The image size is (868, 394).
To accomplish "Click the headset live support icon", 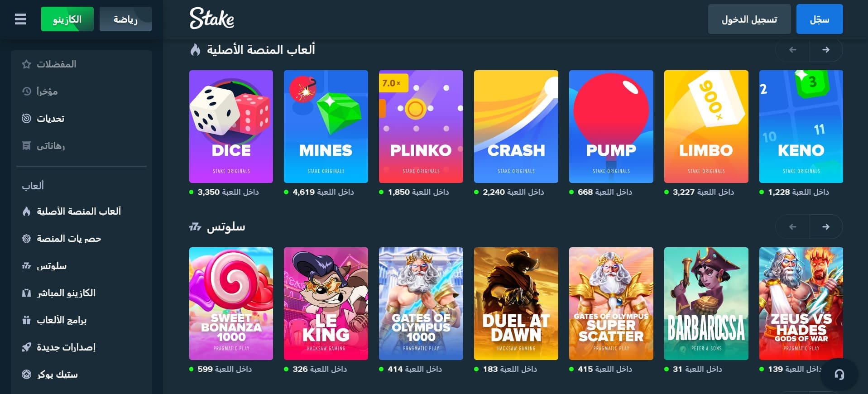I will tap(839, 375).
